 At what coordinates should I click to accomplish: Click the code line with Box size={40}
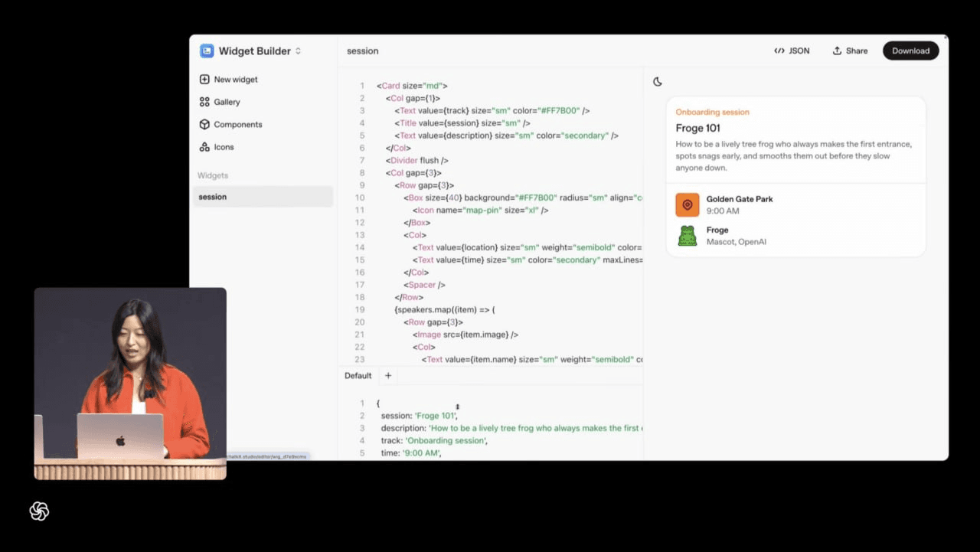click(x=523, y=198)
